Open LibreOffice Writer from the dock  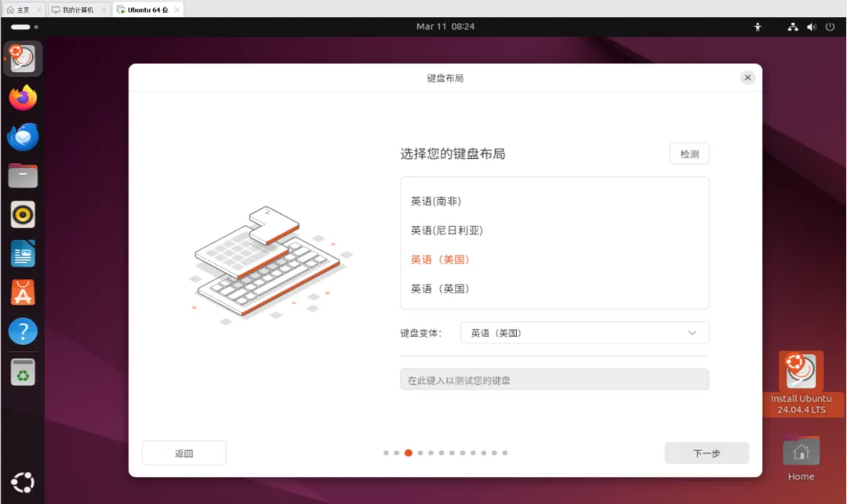[x=23, y=254]
